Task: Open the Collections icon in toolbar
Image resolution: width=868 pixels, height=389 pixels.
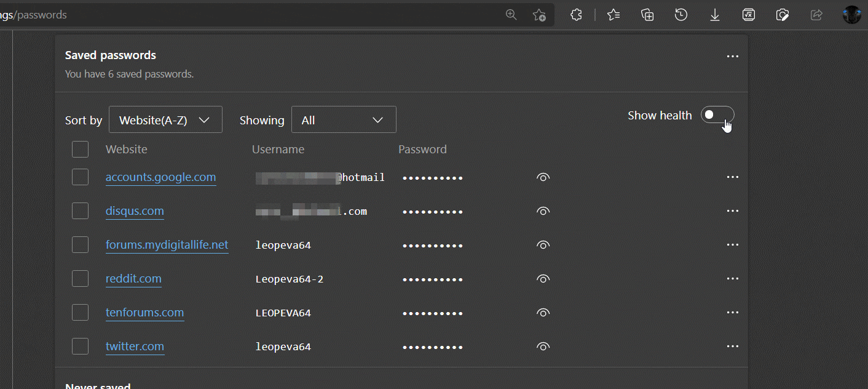Action: (x=647, y=15)
